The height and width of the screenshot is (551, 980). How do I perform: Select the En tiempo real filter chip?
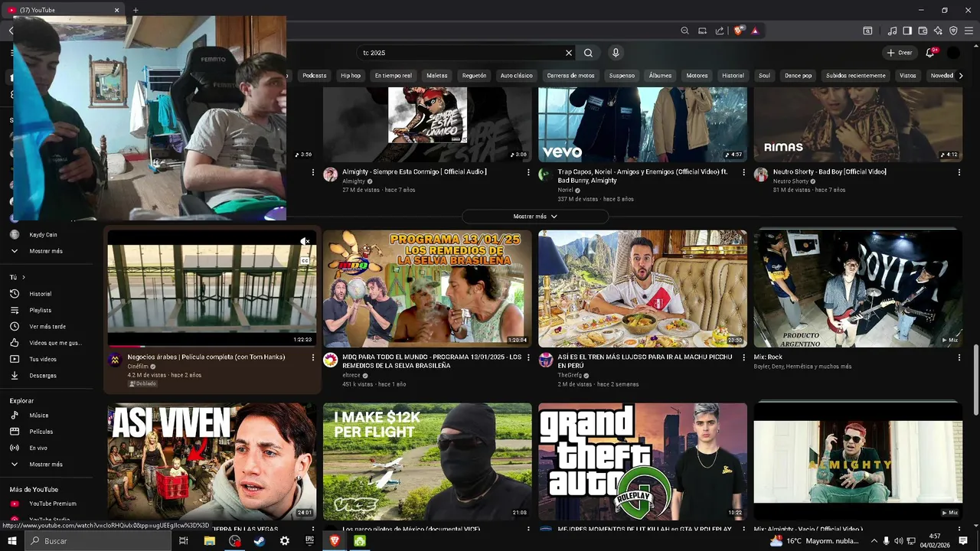click(393, 76)
